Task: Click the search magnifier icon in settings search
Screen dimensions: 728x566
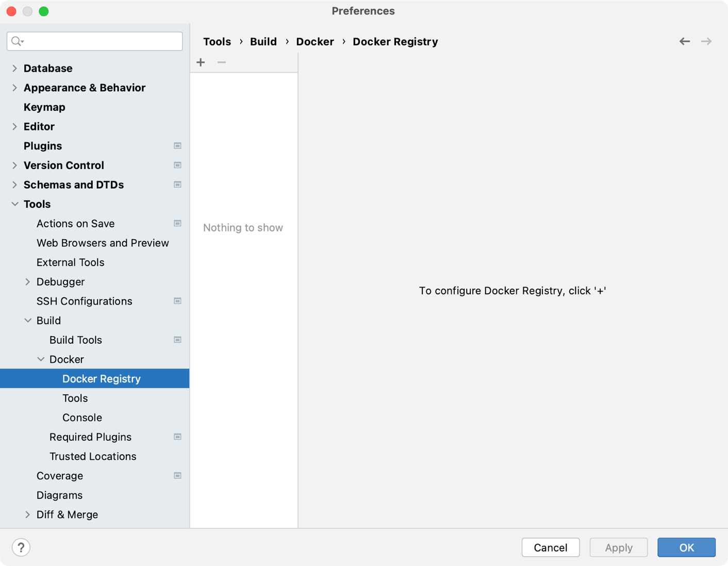Action: (x=15, y=41)
